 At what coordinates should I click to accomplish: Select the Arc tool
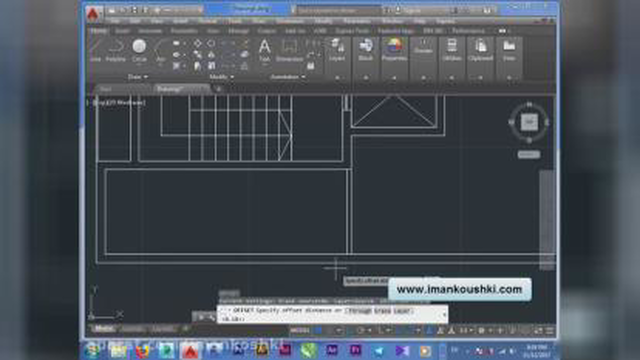[160, 50]
